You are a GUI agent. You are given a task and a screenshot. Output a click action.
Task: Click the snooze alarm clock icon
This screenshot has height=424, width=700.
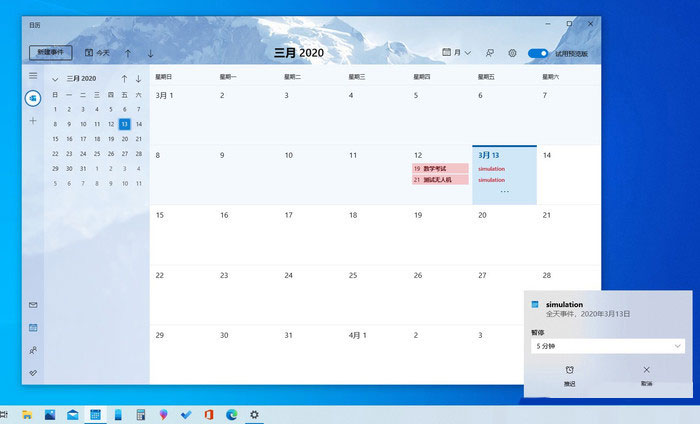coord(569,371)
